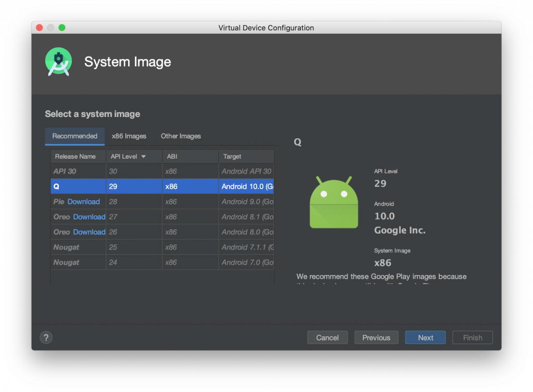Proceed with the Next button

425,337
